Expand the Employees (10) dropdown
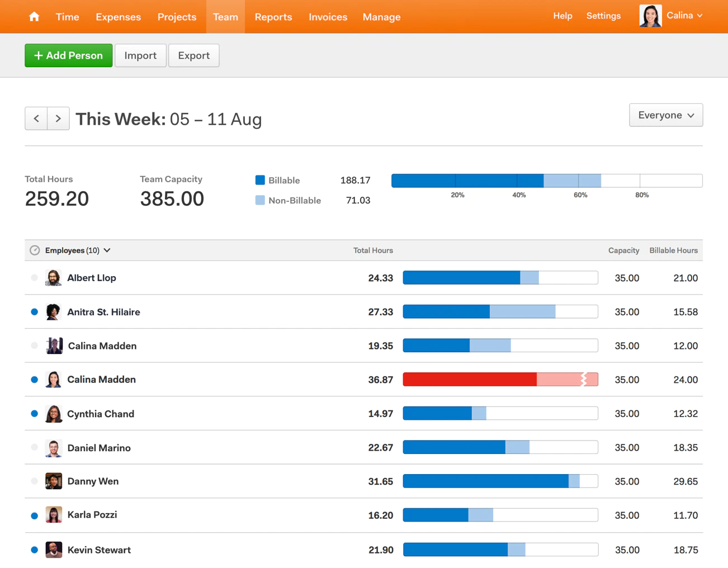 (x=107, y=250)
